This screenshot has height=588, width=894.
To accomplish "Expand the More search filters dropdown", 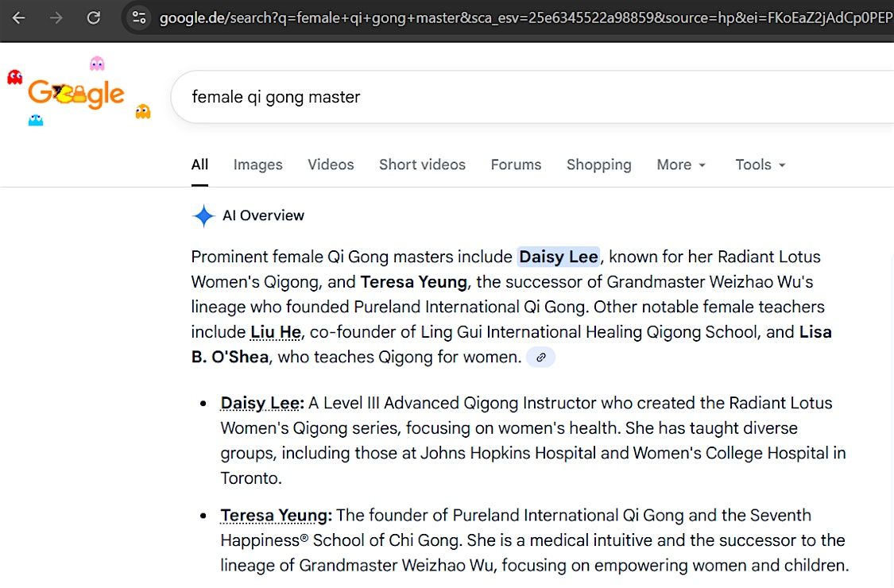I will [681, 164].
